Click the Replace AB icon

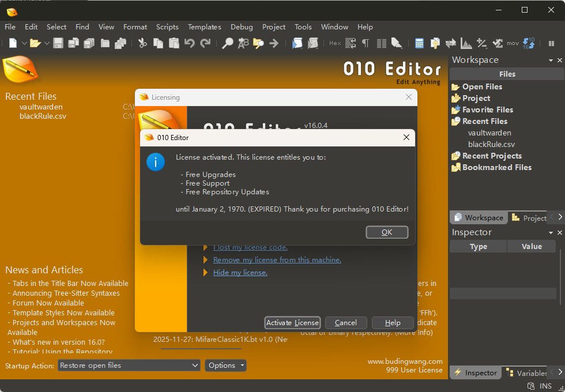pos(243,43)
